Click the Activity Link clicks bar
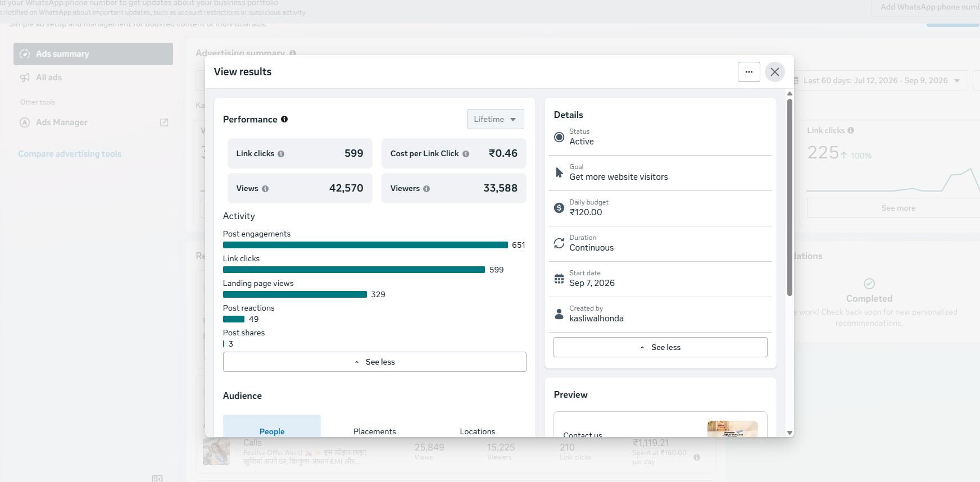The height and width of the screenshot is (482, 980). [x=354, y=270]
